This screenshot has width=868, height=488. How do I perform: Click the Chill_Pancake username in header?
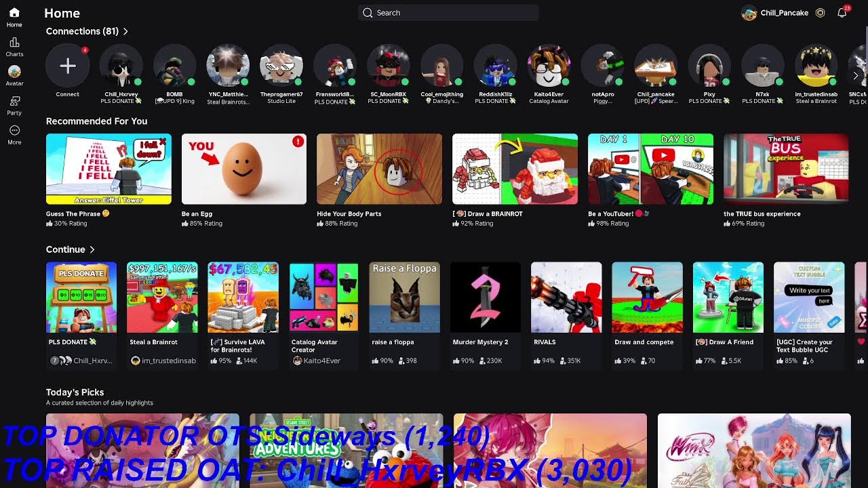click(x=785, y=13)
